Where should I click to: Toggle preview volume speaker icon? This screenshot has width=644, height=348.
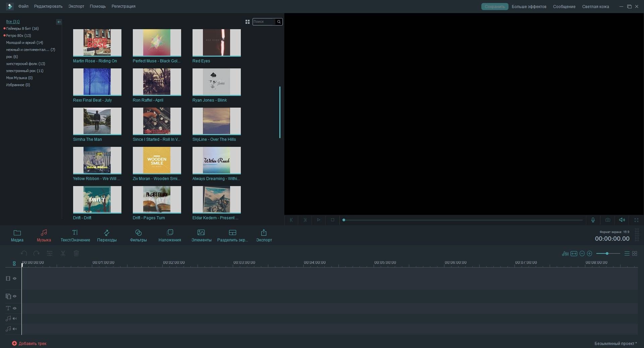click(622, 220)
